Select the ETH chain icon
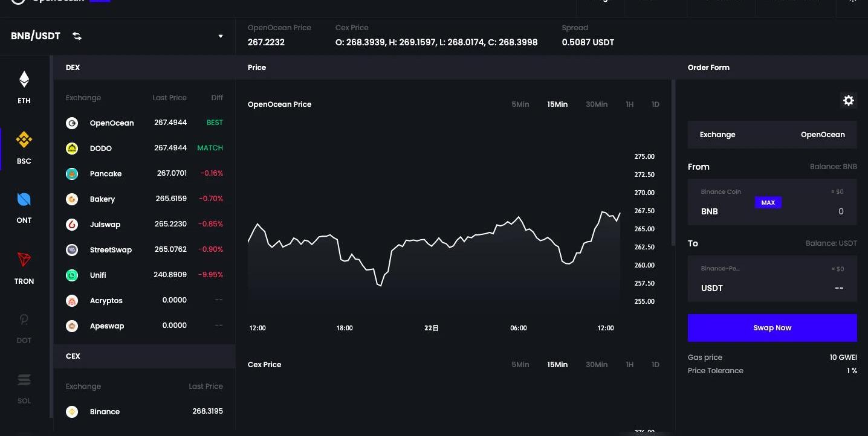Screen dimensions: 868x436 tap(24, 80)
